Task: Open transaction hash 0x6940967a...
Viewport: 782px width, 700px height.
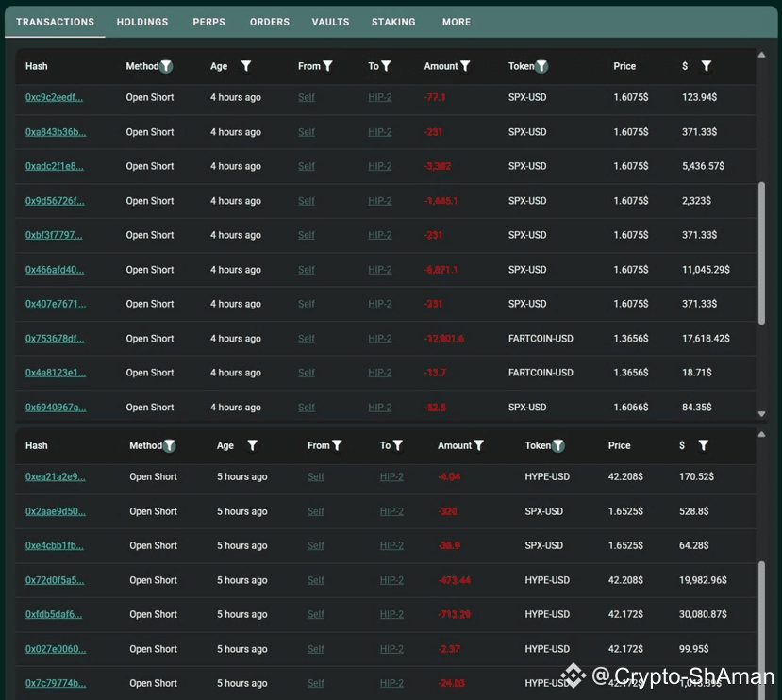Action: coord(56,408)
